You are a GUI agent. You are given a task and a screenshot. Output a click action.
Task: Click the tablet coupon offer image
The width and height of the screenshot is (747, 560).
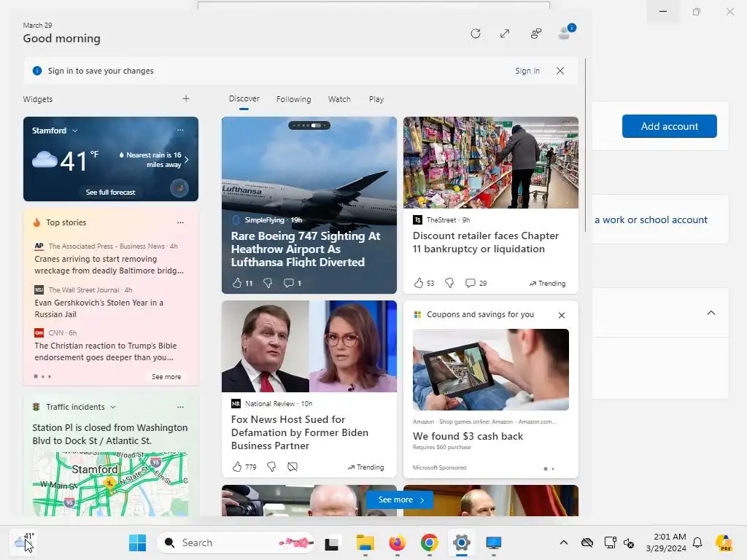491,370
